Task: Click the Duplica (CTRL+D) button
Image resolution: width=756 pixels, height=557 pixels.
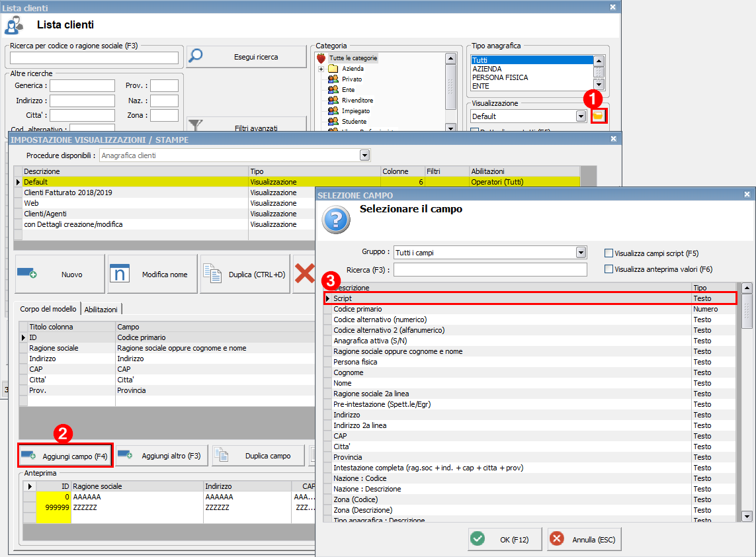Action: [245, 274]
